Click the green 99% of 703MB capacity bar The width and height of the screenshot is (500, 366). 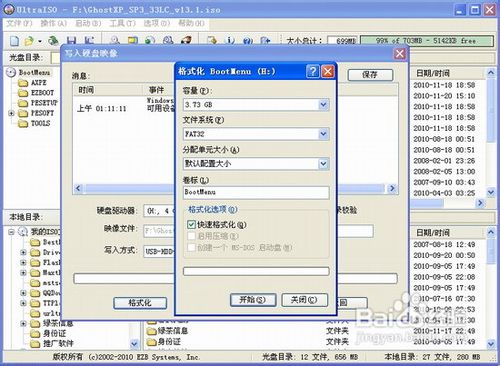[x=427, y=41]
